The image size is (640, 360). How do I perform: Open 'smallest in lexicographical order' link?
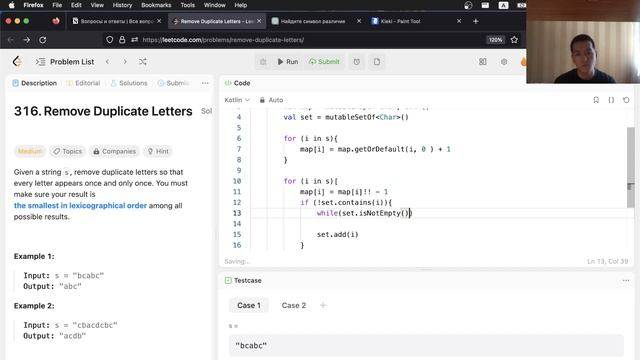(80, 205)
